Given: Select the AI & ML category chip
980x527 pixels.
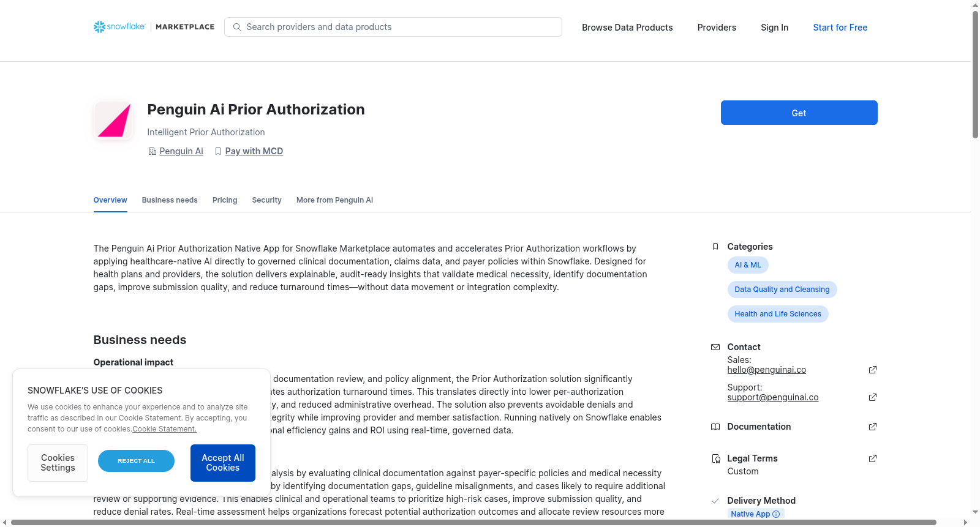Looking at the screenshot, I should [748, 265].
